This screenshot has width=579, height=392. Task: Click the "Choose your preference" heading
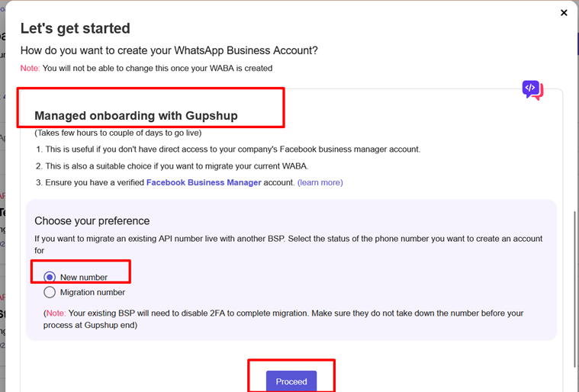click(92, 220)
